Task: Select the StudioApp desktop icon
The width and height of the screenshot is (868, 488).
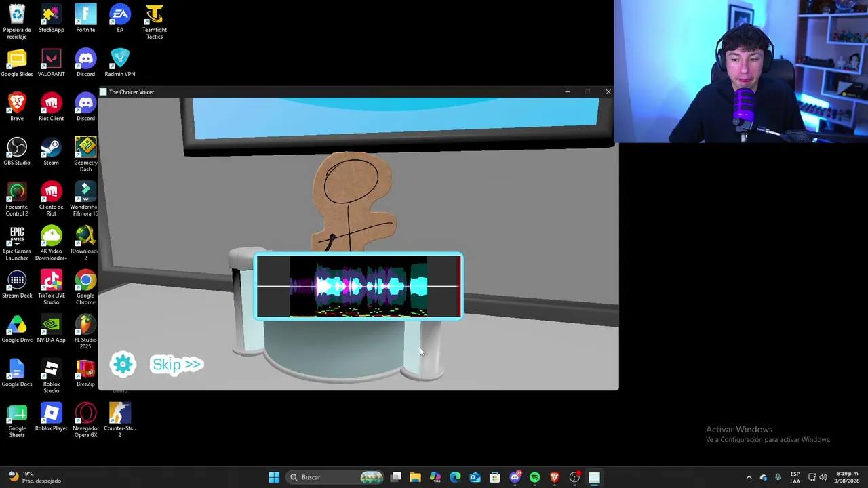Action: click(x=52, y=19)
